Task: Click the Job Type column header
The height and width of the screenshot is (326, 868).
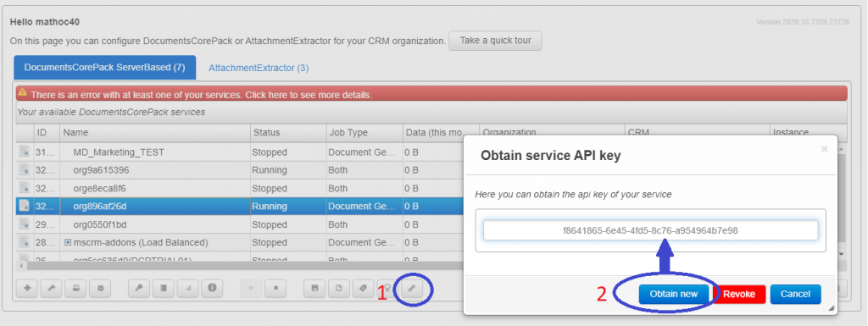Action: pos(364,133)
